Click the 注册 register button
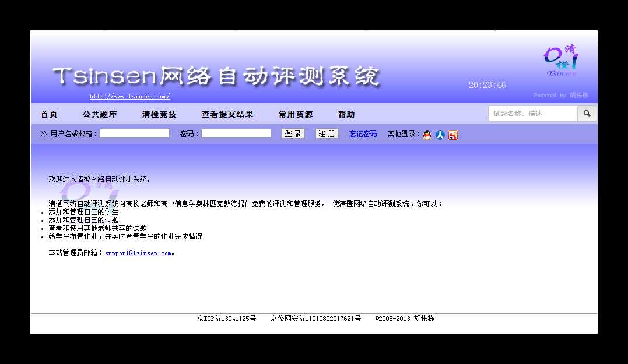The image size is (628, 364). tap(327, 133)
